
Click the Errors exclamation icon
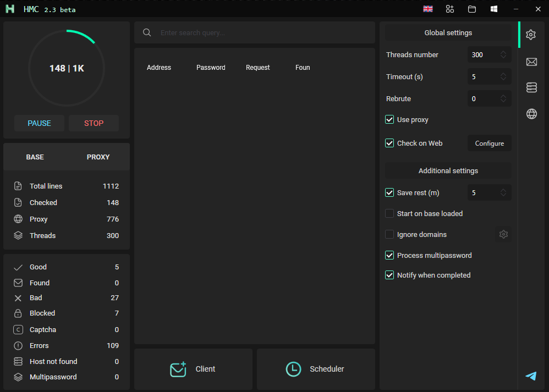pyautogui.click(x=18, y=346)
